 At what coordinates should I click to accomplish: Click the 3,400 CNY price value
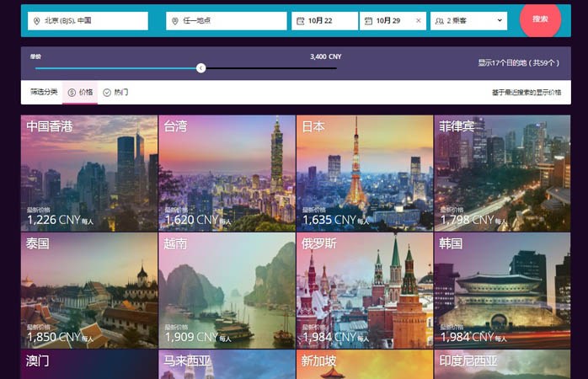tap(325, 56)
